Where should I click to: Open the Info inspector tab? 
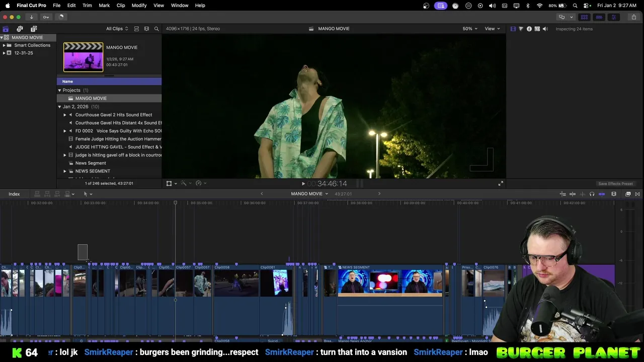529,29
